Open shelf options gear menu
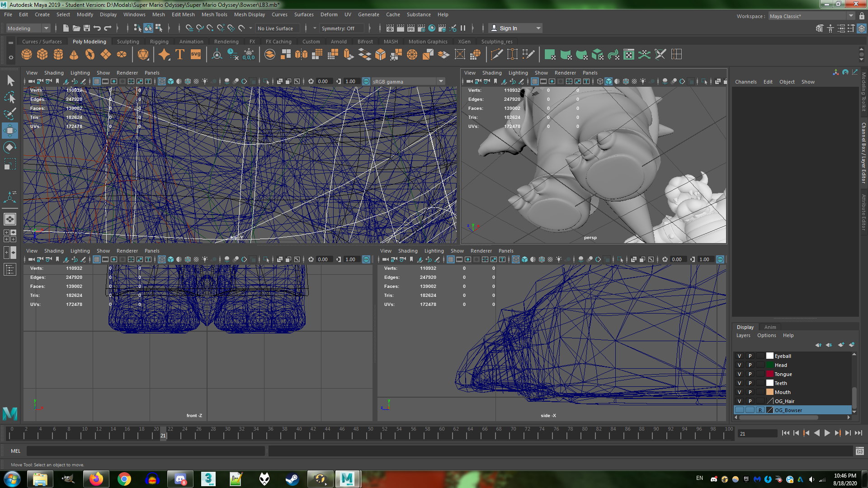This screenshot has height=488, width=868. click(x=11, y=57)
